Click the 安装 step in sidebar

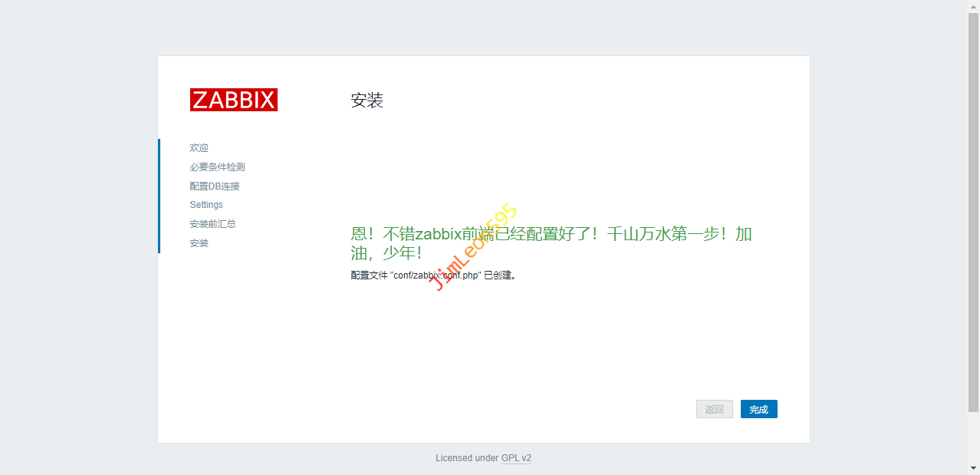click(199, 243)
